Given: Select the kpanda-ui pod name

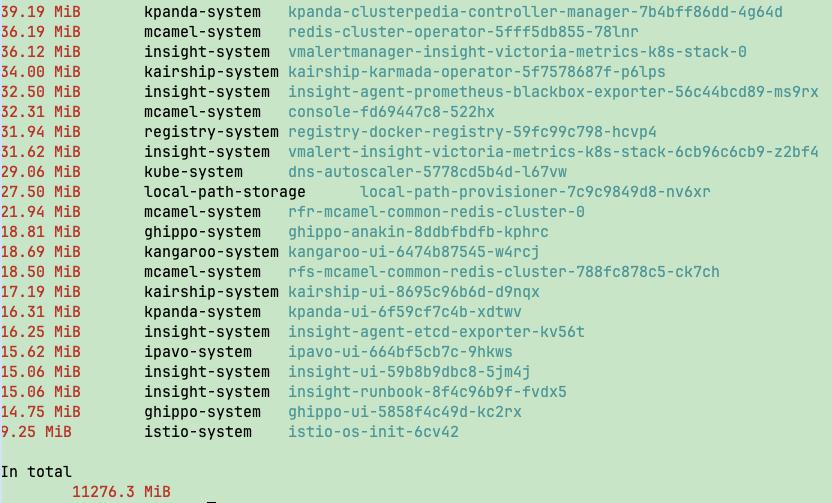Looking at the screenshot, I should tap(404, 312).
